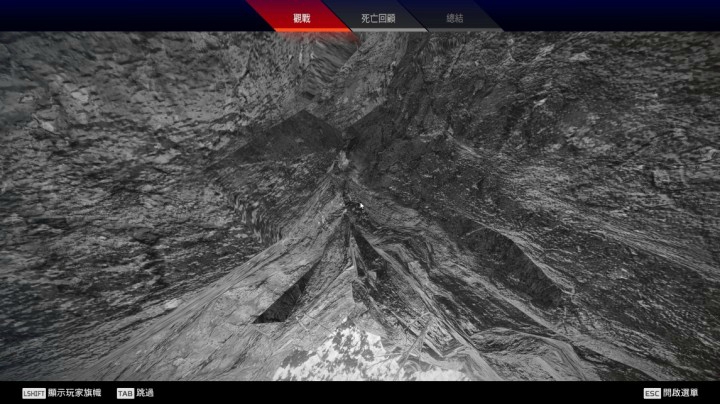This screenshot has width=720, height=404.
Task: Open the 總結 summary tab
Action: pos(455,18)
